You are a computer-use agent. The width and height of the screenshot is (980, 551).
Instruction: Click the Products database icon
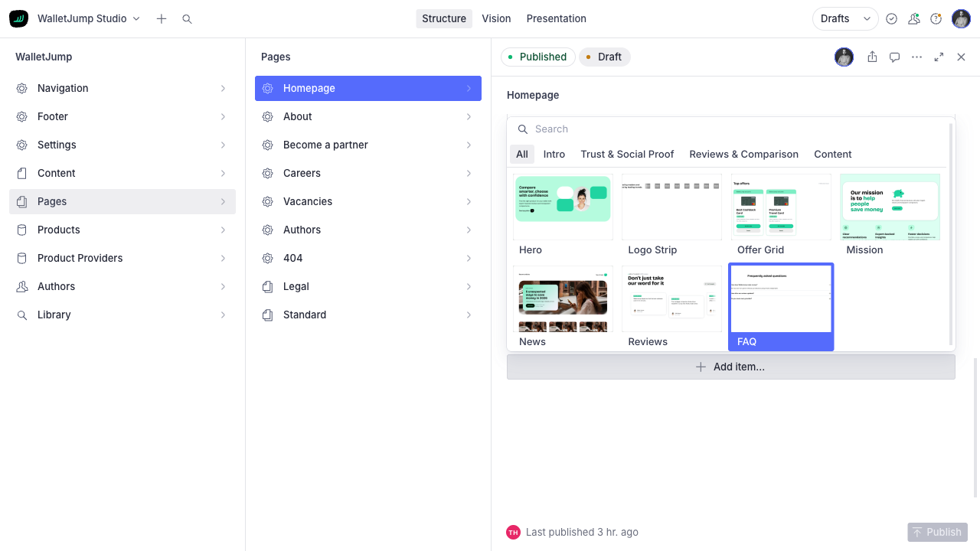[22, 230]
